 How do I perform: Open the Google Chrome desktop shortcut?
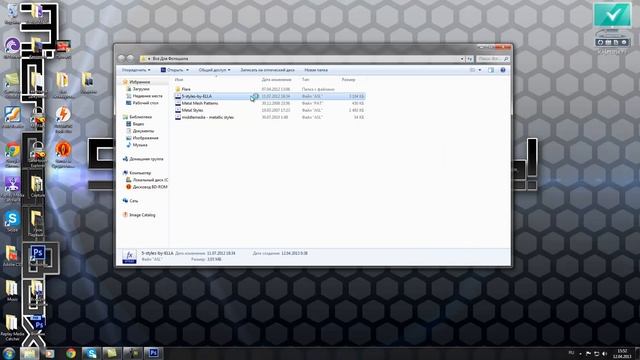(x=12, y=155)
